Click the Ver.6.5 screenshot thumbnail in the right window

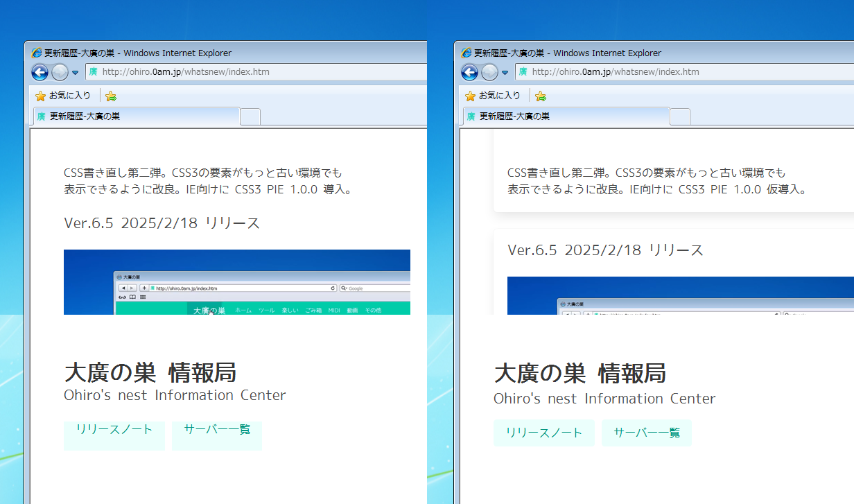[x=679, y=296]
